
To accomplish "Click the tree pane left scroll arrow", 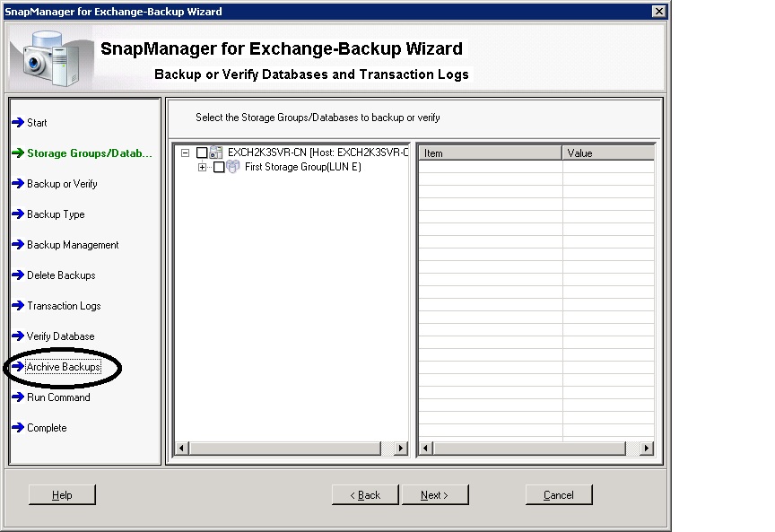I will 181,448.
